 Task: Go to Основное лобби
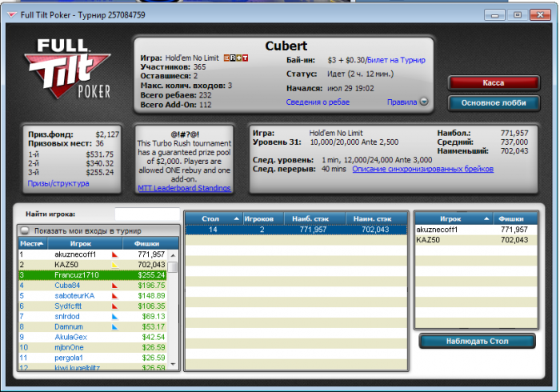pyautogui.click(x=494, y=103)
